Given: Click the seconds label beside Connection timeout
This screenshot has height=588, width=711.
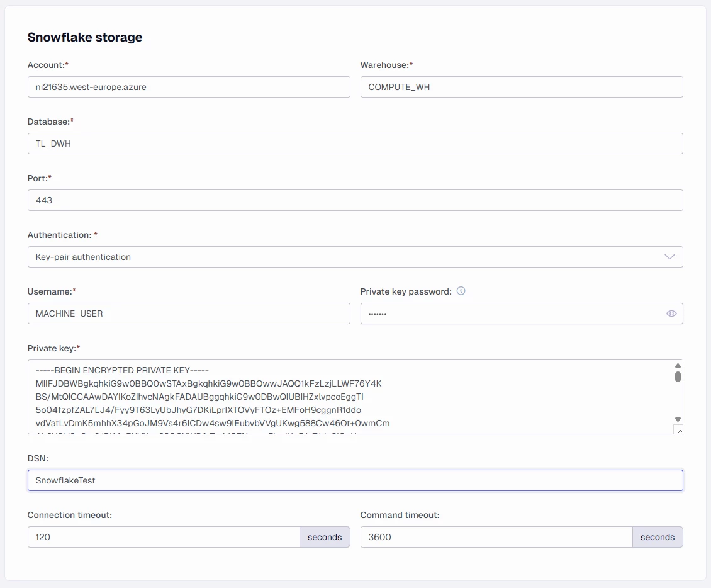Looking at the screenshot, I should click(x=325, y=537).
